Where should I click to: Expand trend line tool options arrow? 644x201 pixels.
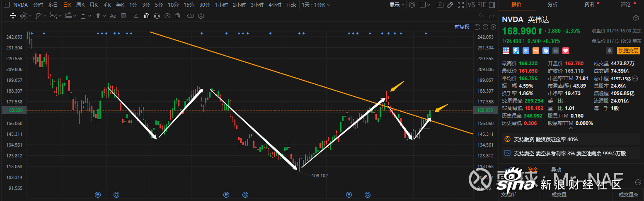pos(30,16)
